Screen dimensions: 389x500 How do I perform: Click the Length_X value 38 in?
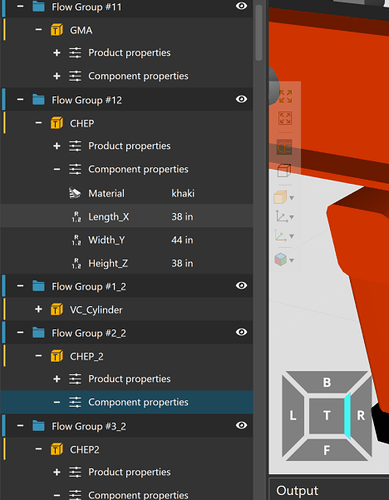[182, 217]
